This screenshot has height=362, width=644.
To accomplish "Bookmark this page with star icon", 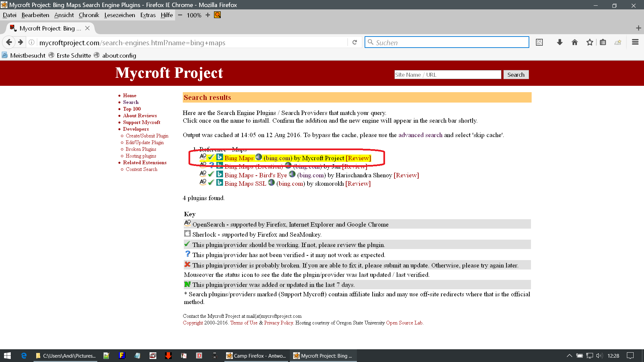I will (590, 42).
